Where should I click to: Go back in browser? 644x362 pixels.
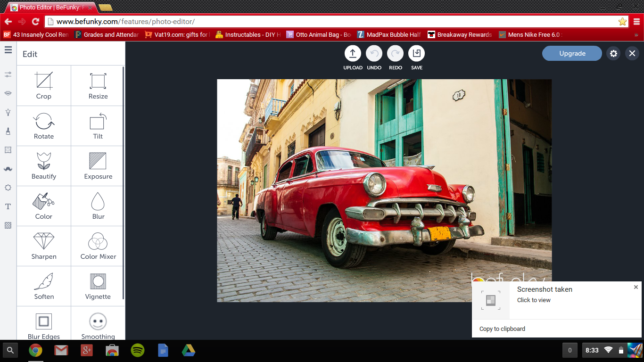(x=8, y=22)
